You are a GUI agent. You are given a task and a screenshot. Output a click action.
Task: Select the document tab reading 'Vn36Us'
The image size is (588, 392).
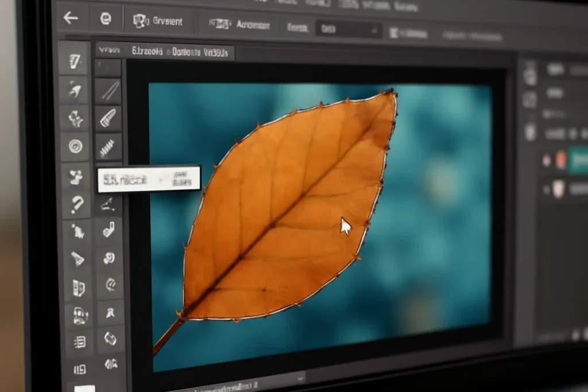tap(216, 53)
